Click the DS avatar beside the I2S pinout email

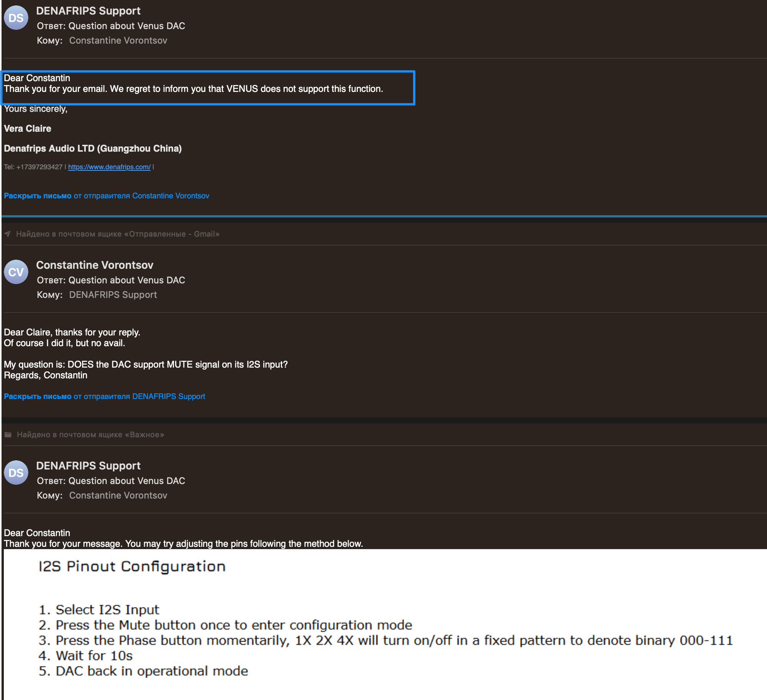(16, 473)
